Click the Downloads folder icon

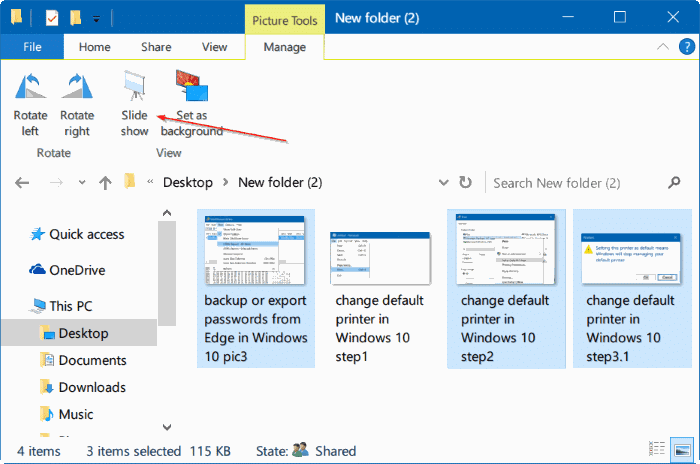point(47,387)
